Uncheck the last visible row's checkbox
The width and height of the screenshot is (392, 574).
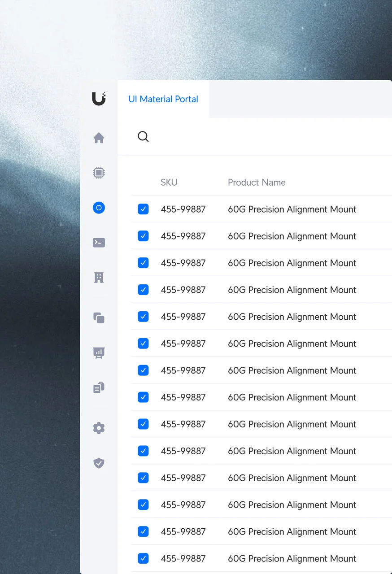point(143,558)
